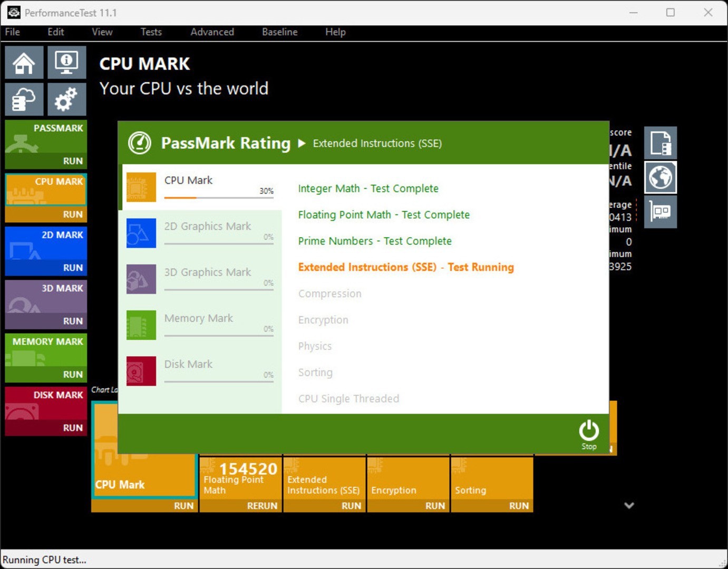This screenshot has height=569, width=728.
Task: Select the DISK MARK sidebar tile
Action: tap(46, 403)
